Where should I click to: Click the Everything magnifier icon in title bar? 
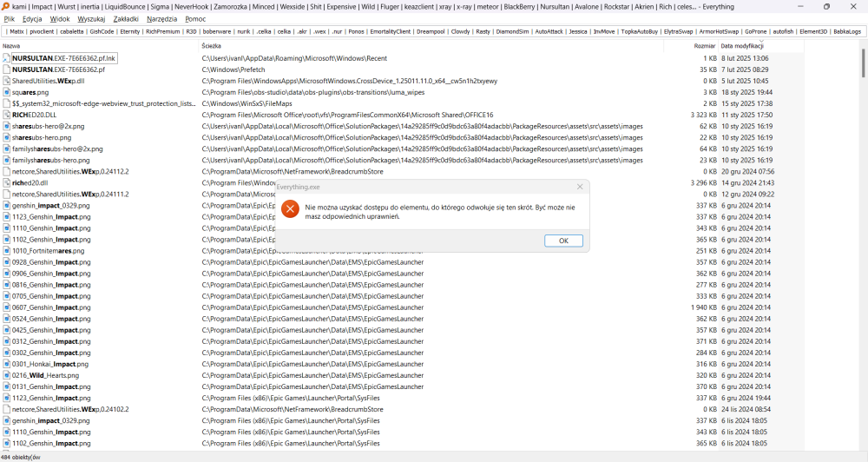5,7
